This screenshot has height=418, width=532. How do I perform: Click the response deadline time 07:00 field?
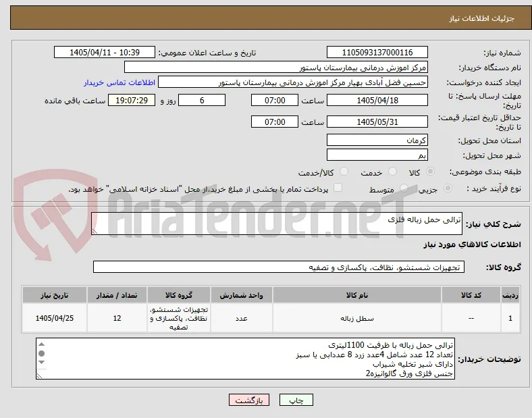275,100
